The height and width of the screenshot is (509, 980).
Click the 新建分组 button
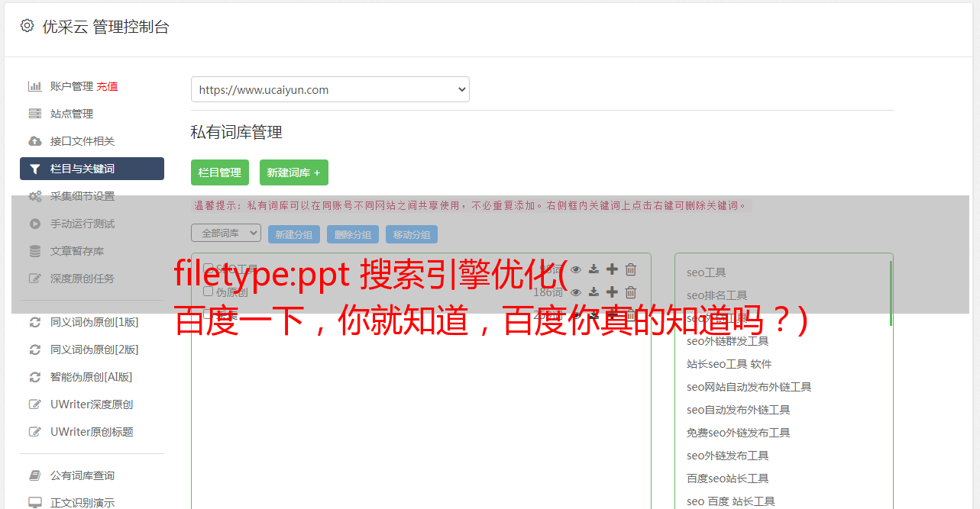tap(294, 234)
